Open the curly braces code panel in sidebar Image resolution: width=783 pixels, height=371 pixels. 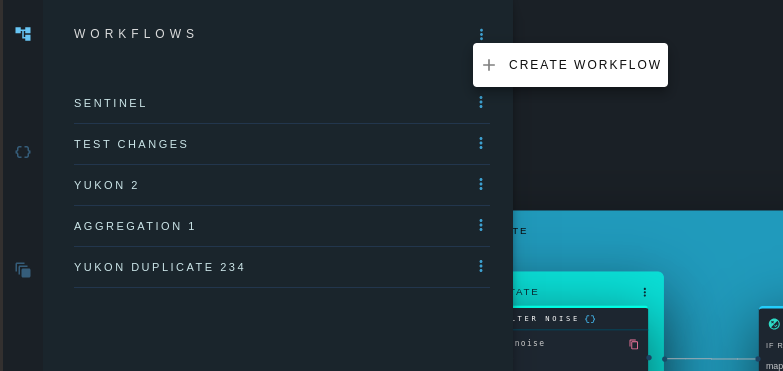click(23, 152)
